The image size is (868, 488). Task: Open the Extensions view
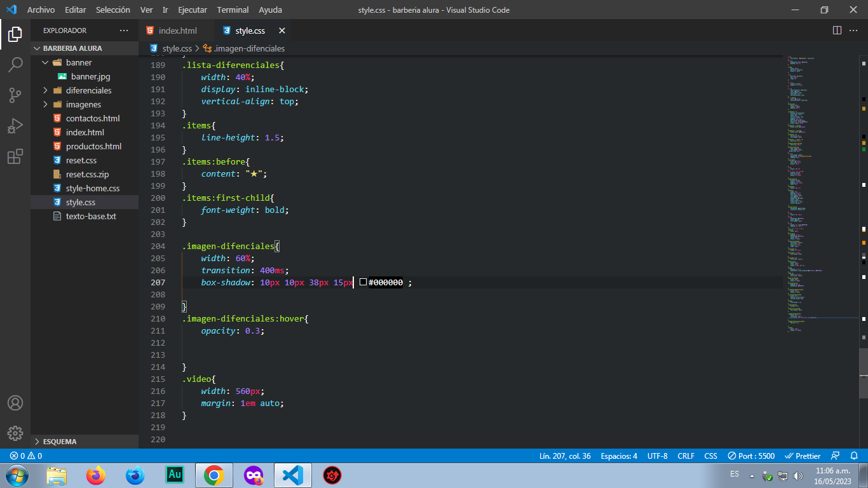[15, 156]
